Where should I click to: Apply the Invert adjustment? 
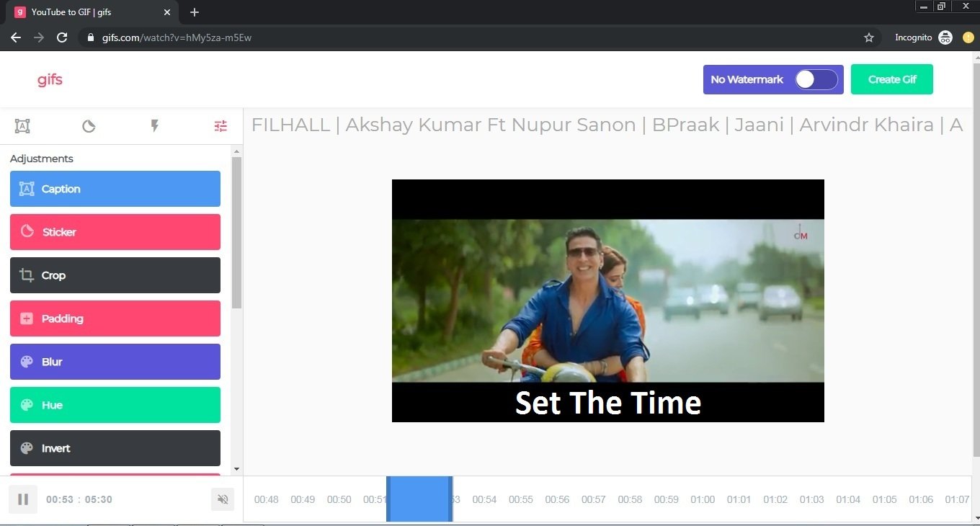(115, 448)
